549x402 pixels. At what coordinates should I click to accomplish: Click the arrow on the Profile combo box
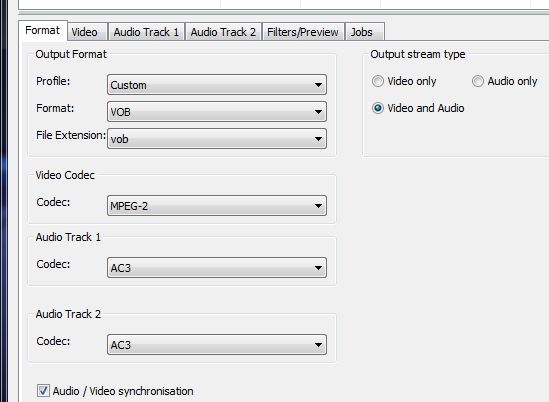pos(318,85)
